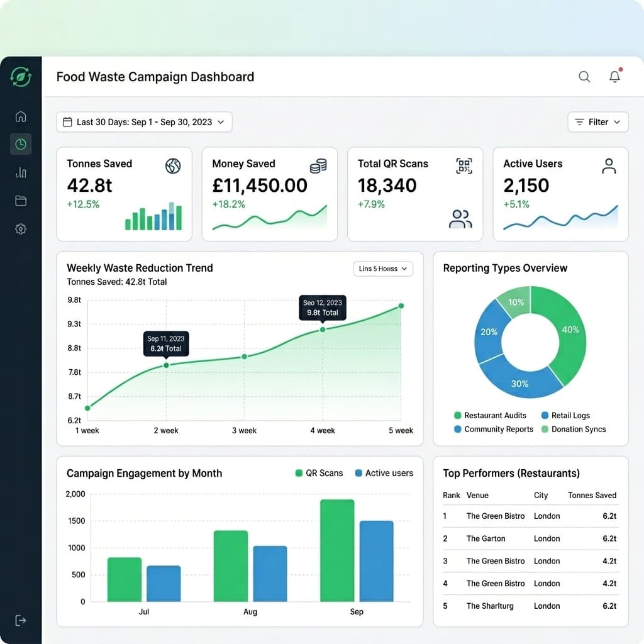Screen dimensions: 644x644
Task: Click the +18.2% change on Money Saved
Action: pos(229,204)
